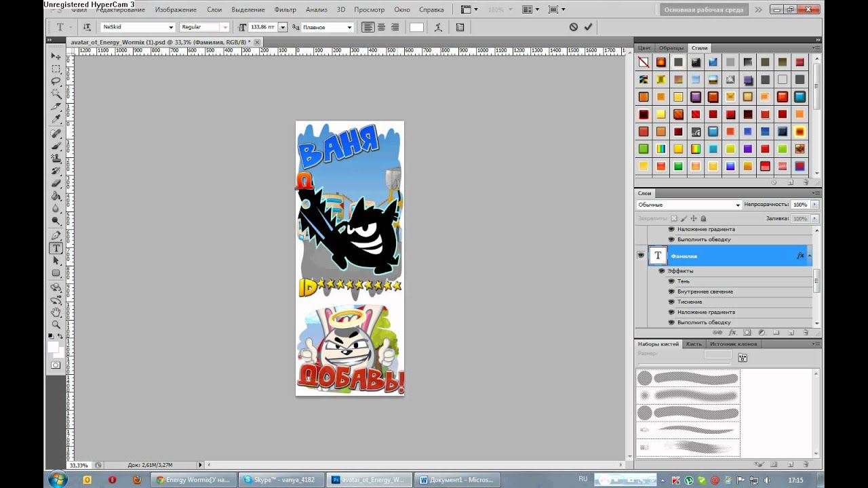Switch to the Кисть tab

click(694, 344)
